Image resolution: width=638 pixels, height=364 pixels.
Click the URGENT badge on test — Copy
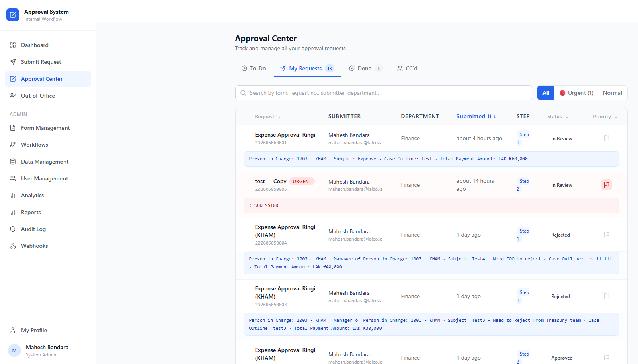point(302,181)
